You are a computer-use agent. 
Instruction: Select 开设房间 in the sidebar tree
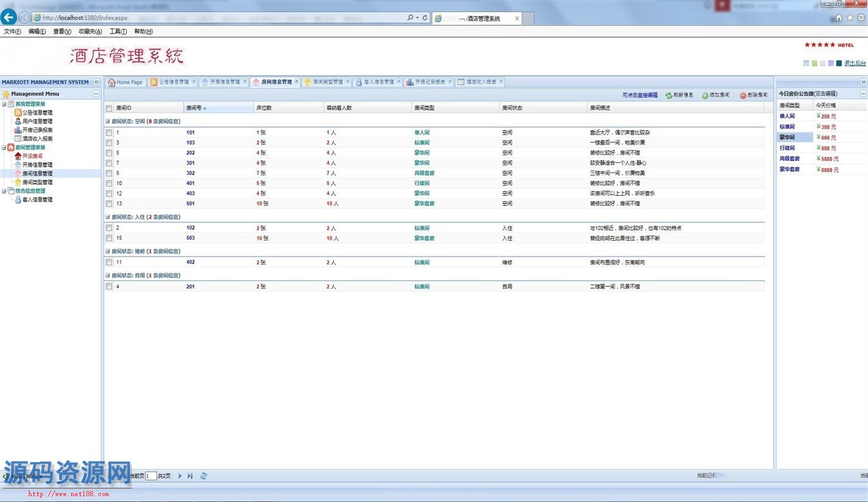coord(32,156)
